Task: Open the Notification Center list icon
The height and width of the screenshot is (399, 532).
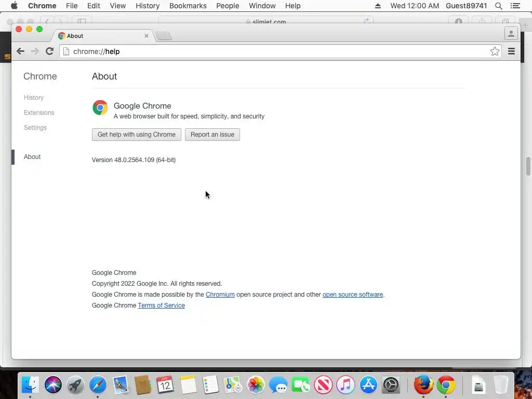Action: point(515,6)
